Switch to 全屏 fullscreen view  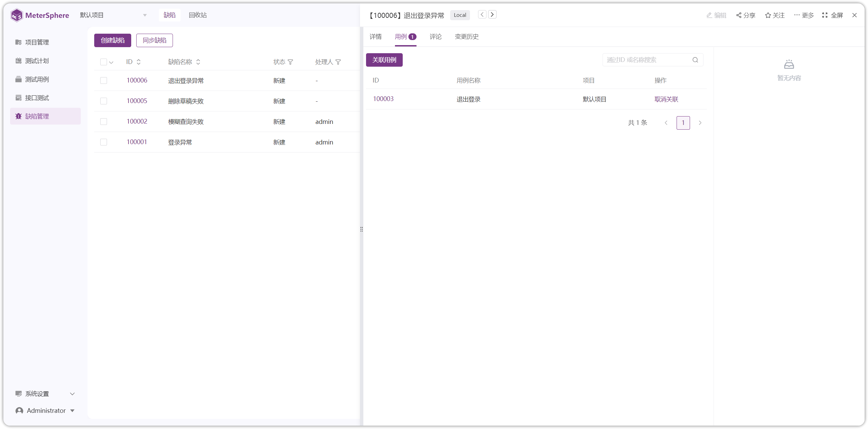pos(832,15)
